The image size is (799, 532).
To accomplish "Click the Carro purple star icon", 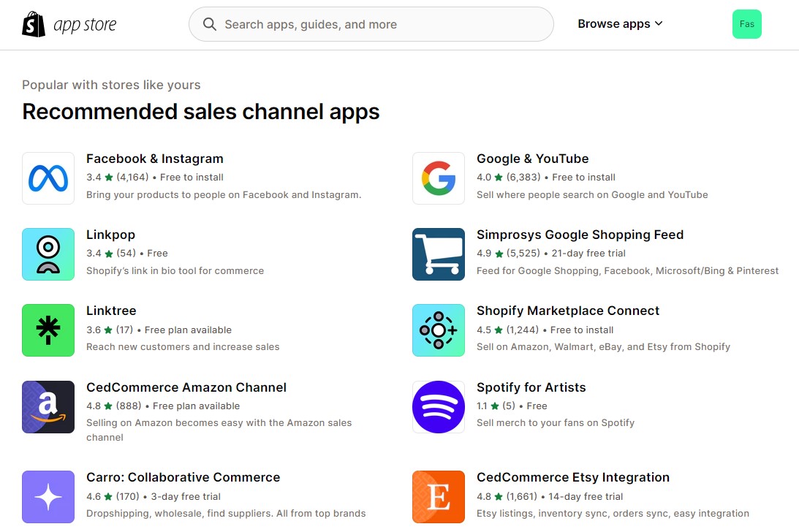I will coord(48,497).
